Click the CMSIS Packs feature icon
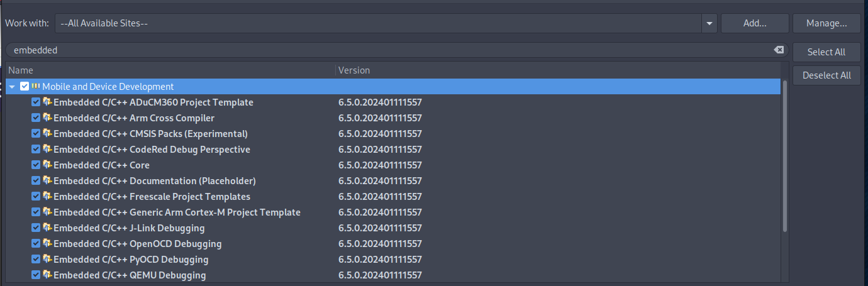The height and width of the screenshot is (286, 868). click(x=47, y=134)
